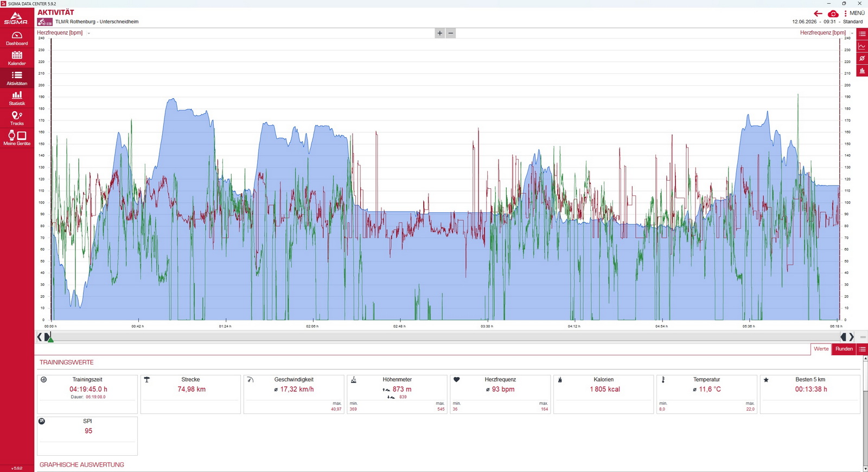
Task: Zoom out the chart with minus button
Action: 450,33
